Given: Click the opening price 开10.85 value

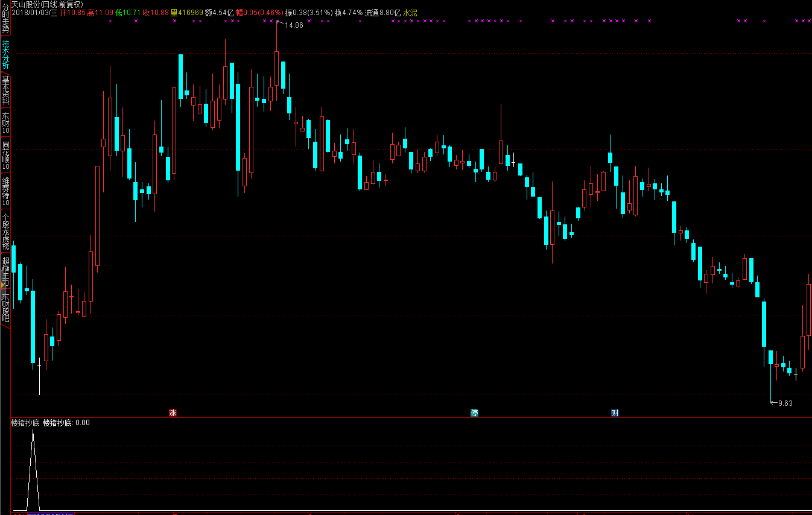Looking at the screenshot, I should pyautogui.click(x=73, y=12).
